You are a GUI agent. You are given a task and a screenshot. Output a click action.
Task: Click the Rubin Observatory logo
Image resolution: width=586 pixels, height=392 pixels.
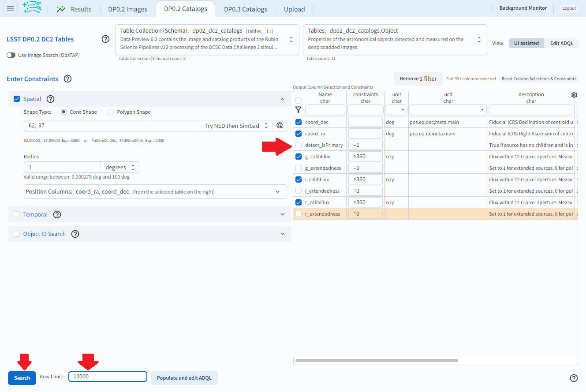[31, 7]
